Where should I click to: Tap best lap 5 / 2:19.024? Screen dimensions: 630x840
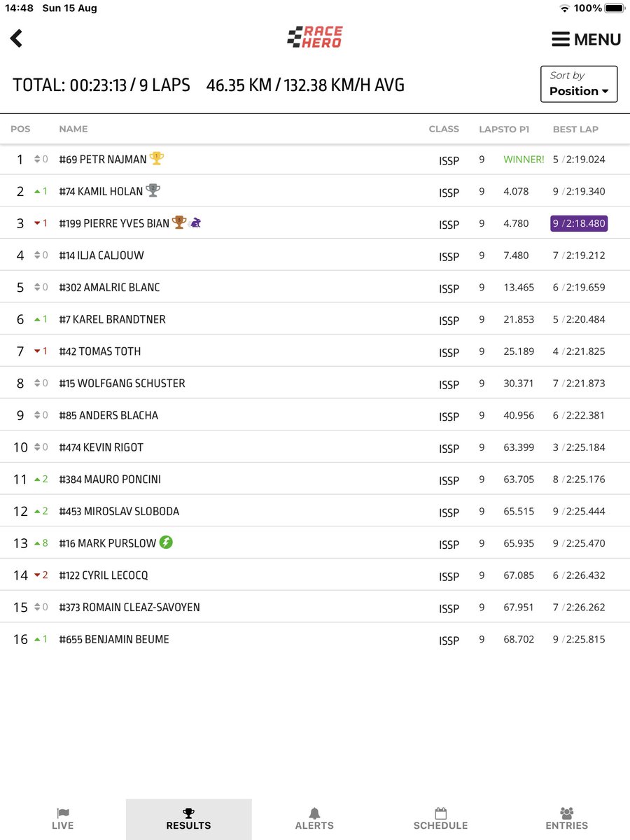point(579,160)
